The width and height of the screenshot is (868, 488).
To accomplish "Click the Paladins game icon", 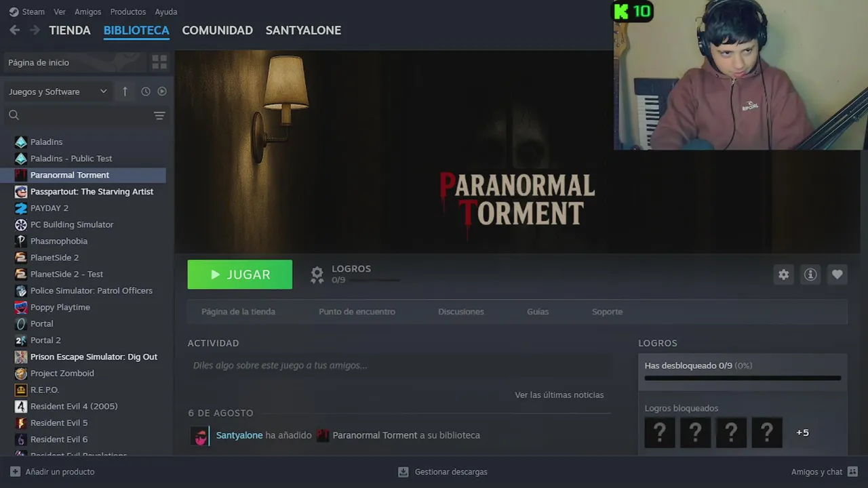I will (21, 142).
